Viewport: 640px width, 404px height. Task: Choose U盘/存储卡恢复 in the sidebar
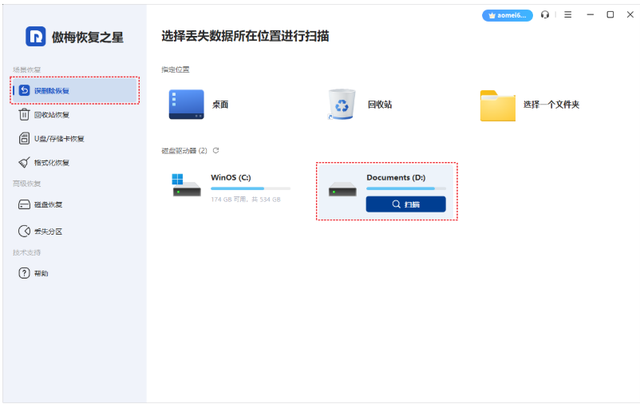point(51,139)
